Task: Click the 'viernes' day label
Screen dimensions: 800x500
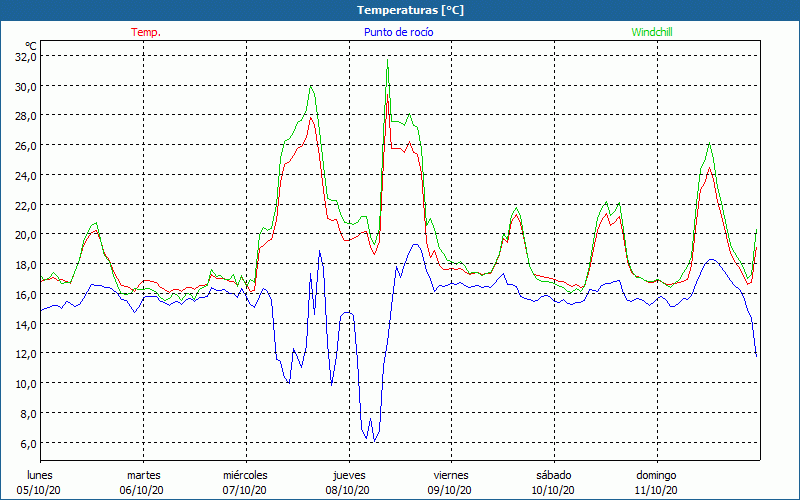Action: 451,475
